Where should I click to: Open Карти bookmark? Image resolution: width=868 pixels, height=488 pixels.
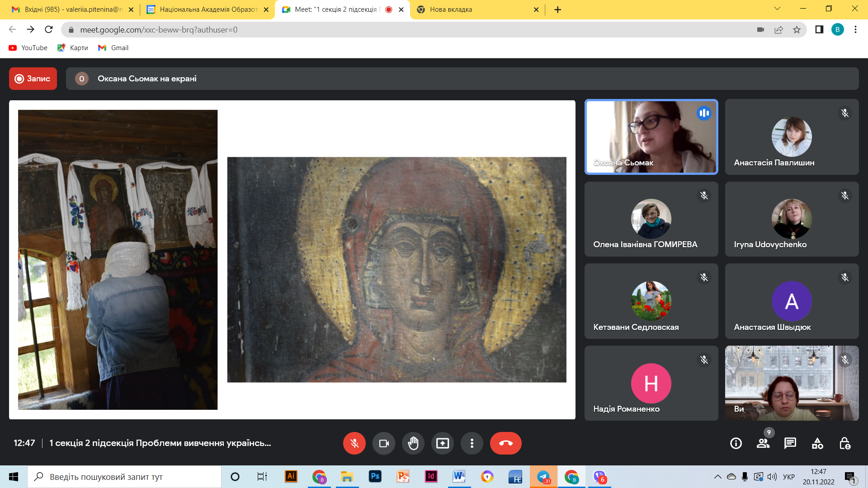[73, 48]
